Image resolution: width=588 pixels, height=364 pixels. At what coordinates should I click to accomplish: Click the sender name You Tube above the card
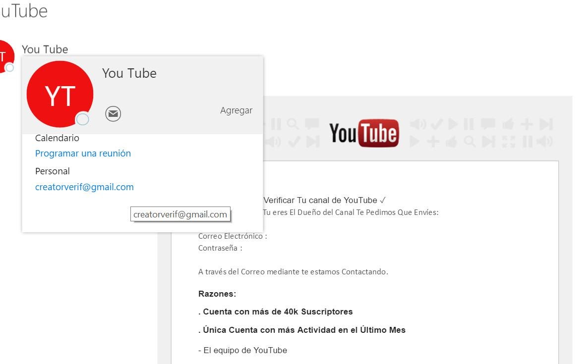click(45, 50)
